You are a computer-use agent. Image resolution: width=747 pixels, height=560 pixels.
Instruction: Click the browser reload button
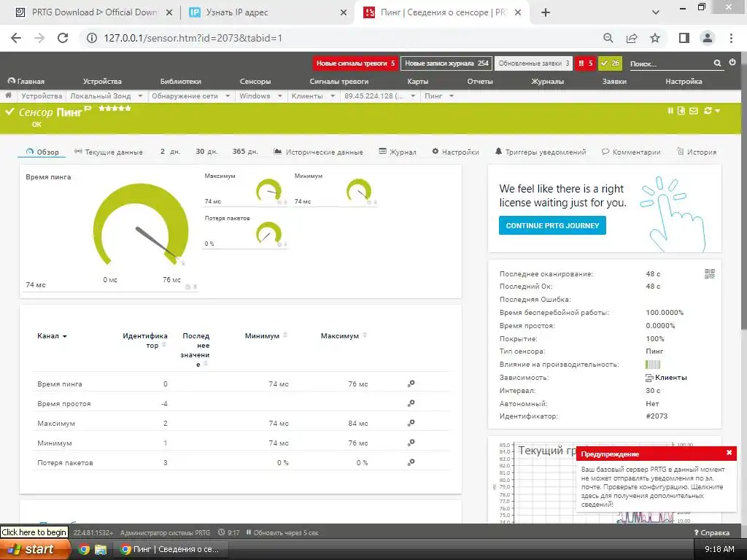[x=63, y=38]
